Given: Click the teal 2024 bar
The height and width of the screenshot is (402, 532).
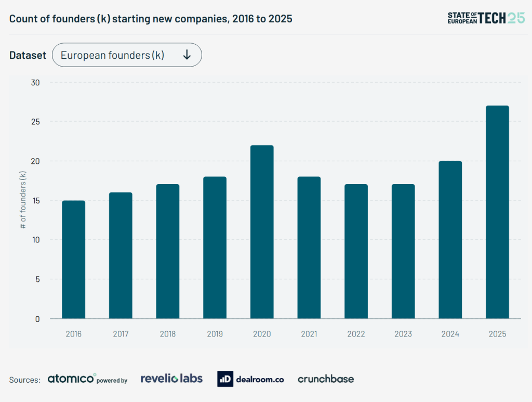Looking at the screenshot, I should [x=450, y=239].
